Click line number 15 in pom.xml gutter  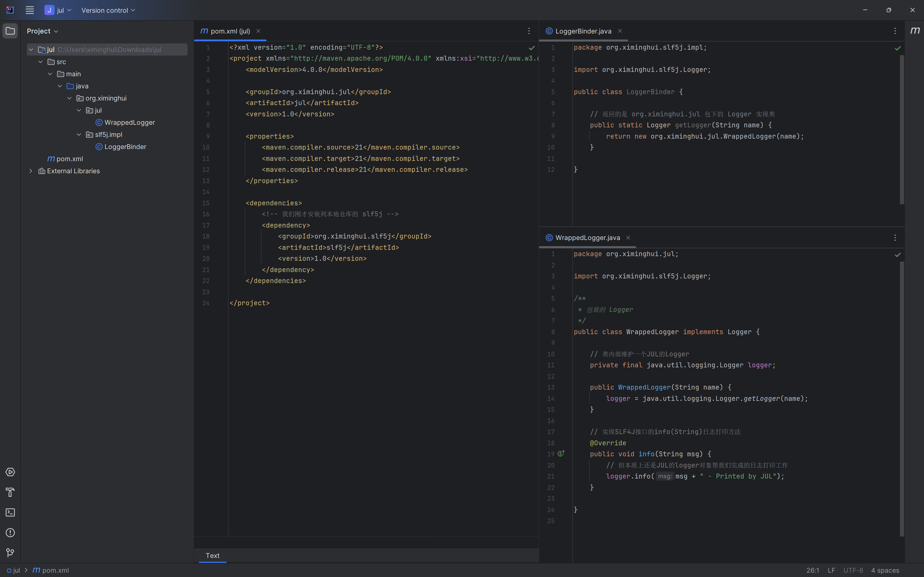click(206, 203)
